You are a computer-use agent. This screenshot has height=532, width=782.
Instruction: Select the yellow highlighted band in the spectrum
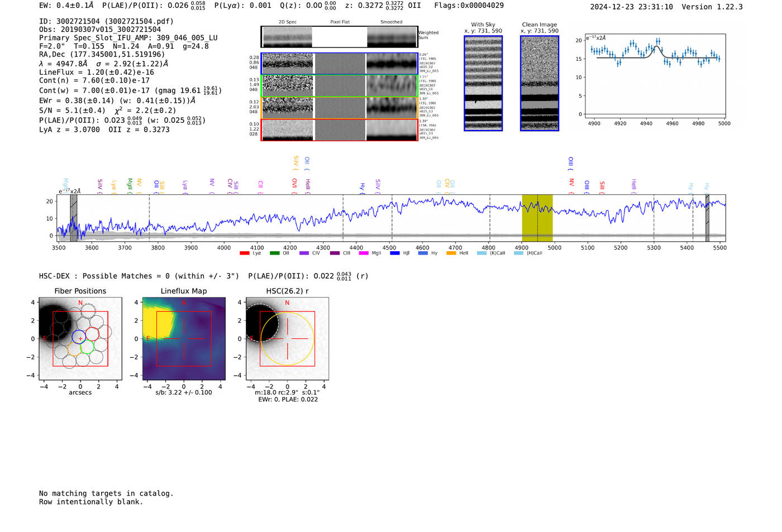(x=537, y=218)
